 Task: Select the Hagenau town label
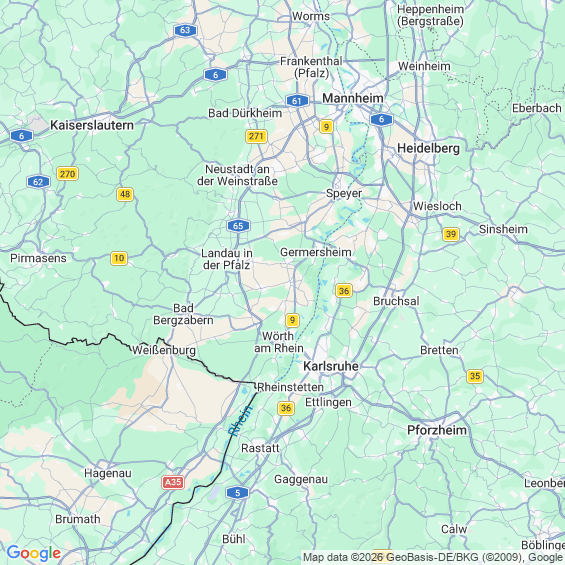click(108, 473)
